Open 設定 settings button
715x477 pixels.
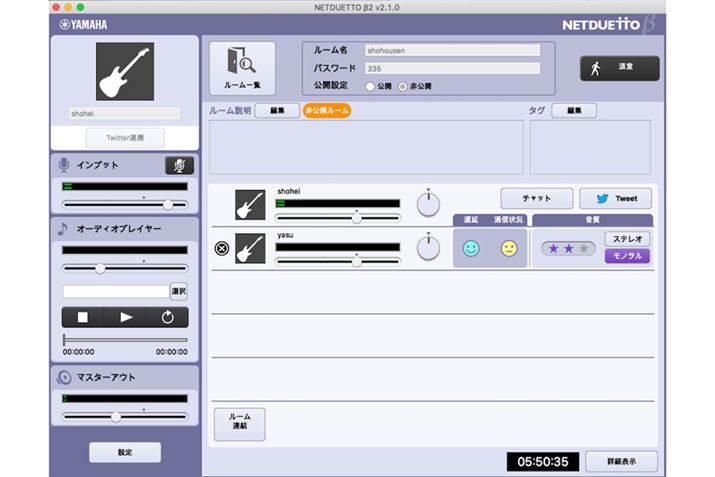click(x=125, y=452)
